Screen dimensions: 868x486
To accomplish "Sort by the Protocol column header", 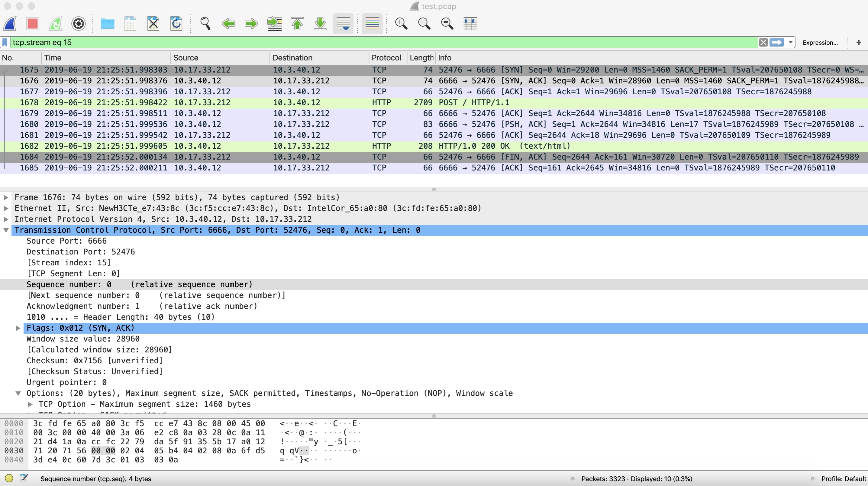I will click(386, 58).
